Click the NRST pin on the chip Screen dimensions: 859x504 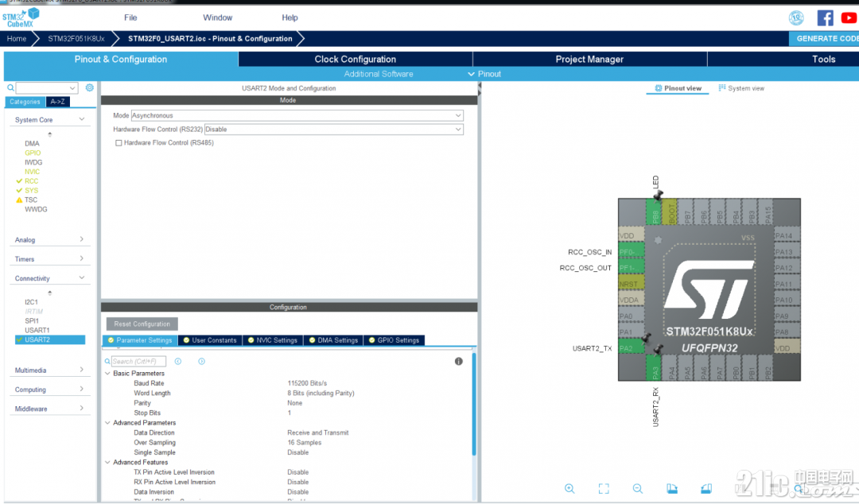tap(631, 284)
